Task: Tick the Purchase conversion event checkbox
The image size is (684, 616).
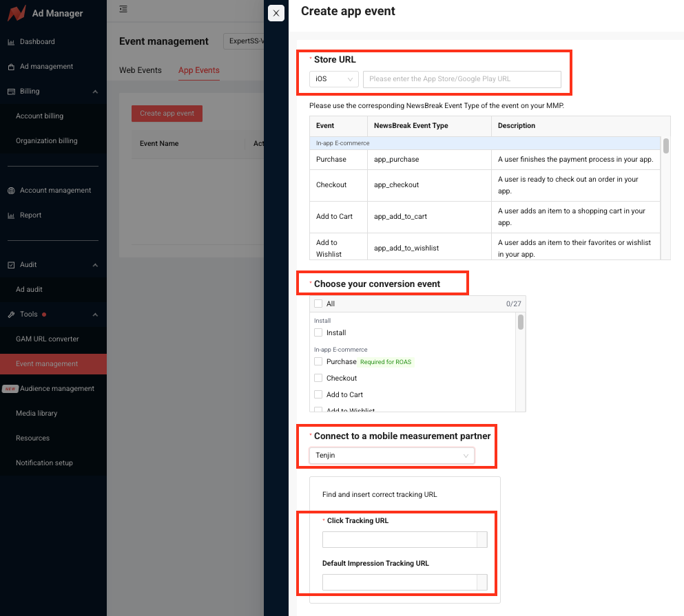Action: (x=318, y=361)
